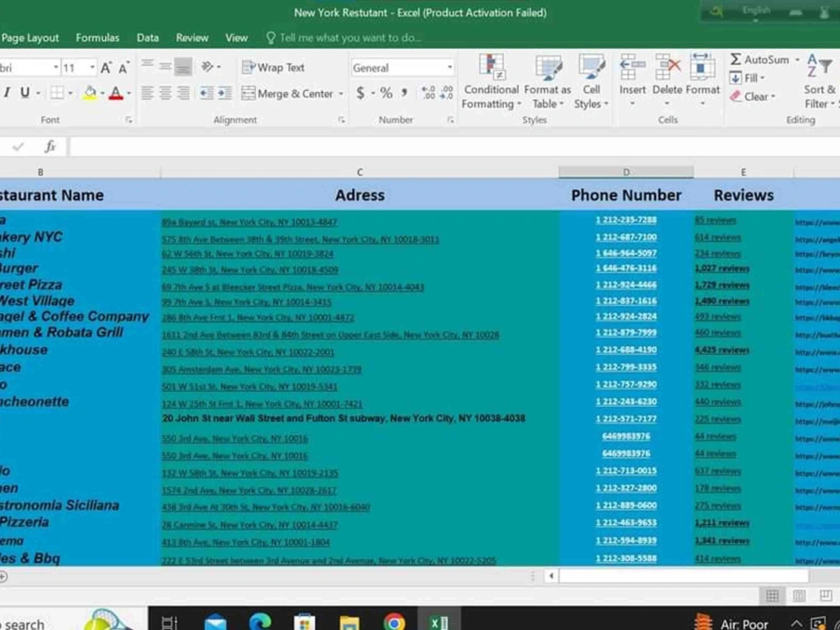Open address link 89a Bayard st
Viewport: 840px width, 630px height.
[x=249, y=222]
